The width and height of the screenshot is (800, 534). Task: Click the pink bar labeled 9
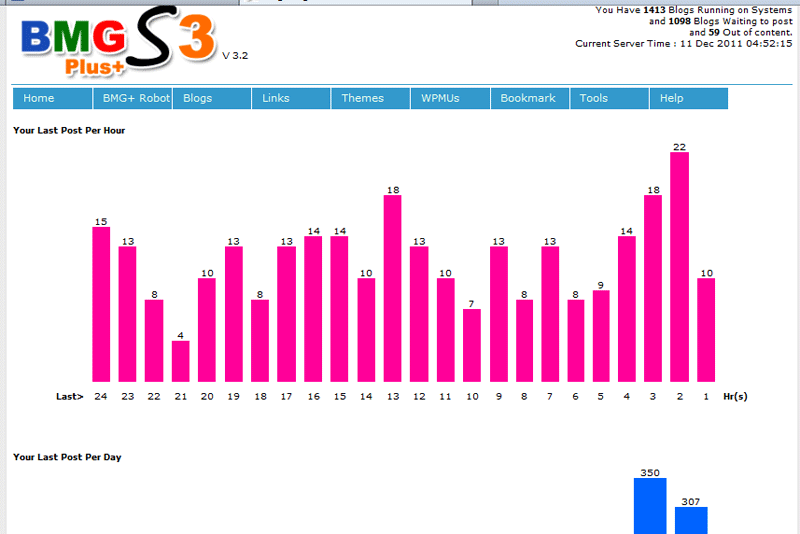[601, 336]
